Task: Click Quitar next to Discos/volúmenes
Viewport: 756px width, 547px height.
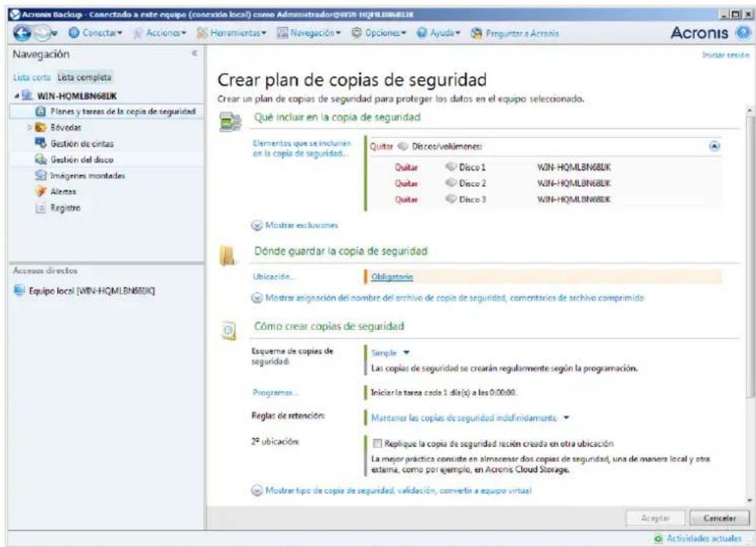Action: [x=381, y=146]
